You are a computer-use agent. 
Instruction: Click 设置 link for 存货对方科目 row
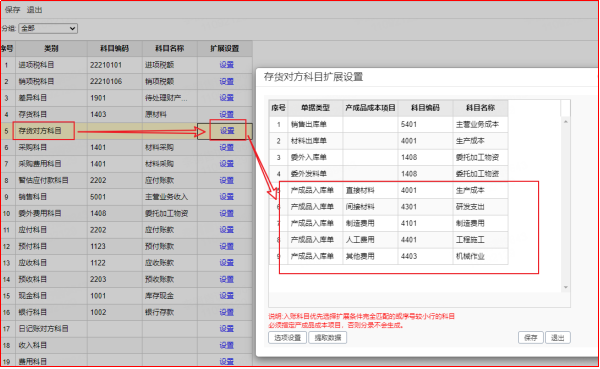(227, 131)
